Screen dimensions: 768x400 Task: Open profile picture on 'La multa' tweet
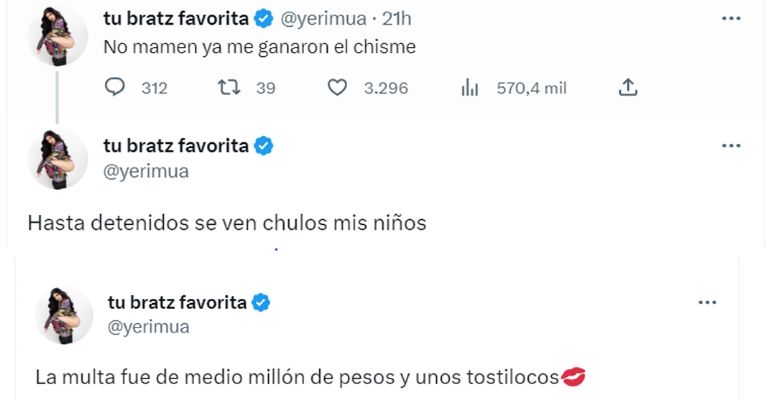pos(62,315)
